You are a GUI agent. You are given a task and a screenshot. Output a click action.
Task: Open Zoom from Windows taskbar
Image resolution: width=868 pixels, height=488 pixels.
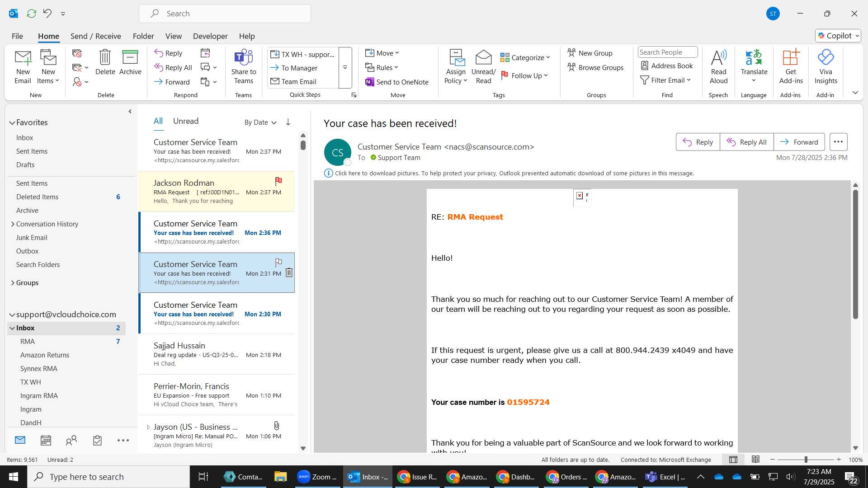[317, 477]
